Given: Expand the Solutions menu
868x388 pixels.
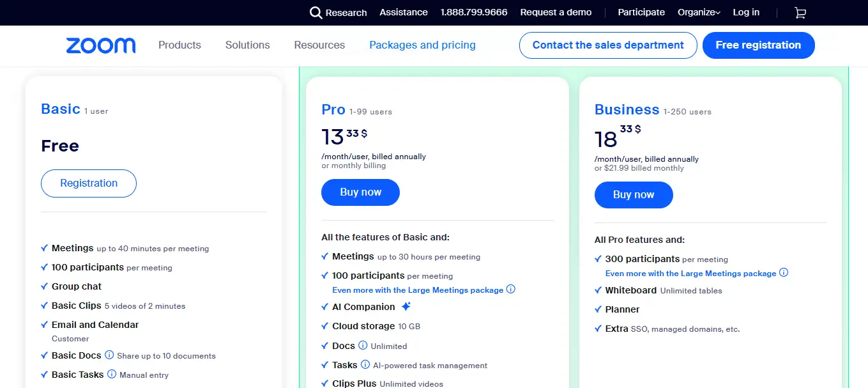Looking at the screenshot, I should click(x=247, y=45).
